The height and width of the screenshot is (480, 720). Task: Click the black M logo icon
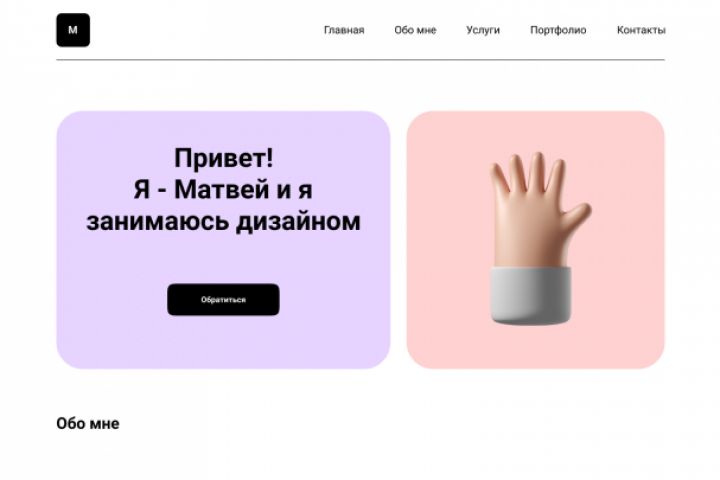click(73, 30)
